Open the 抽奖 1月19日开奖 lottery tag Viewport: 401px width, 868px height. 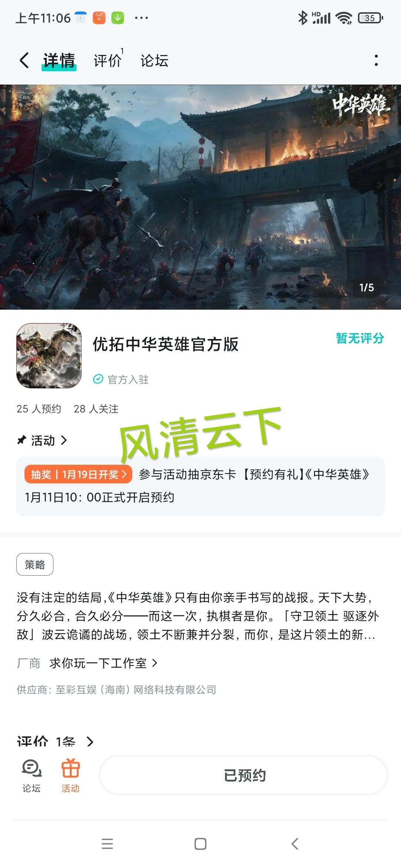tap(78, 474)
